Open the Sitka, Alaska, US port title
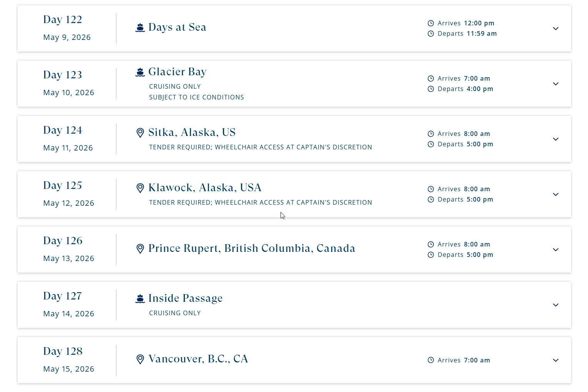Screen dimensions: 588x392 pyautogui.click(x=192, y=132)
